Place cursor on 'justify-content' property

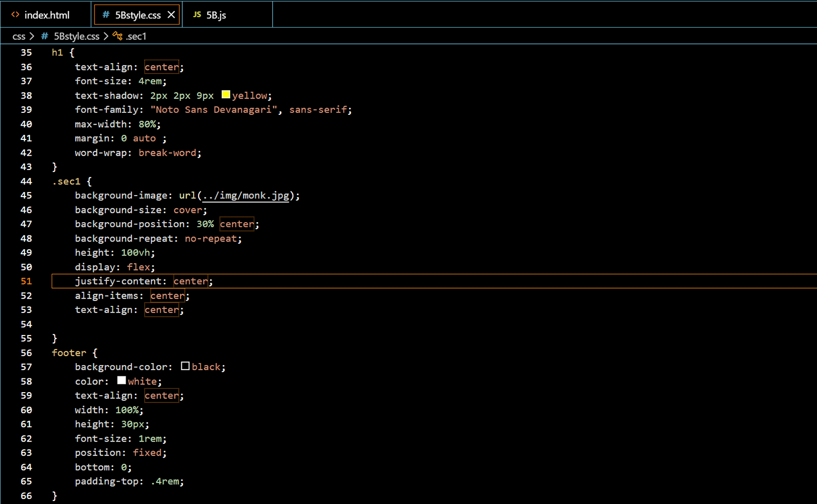[118, 281]
